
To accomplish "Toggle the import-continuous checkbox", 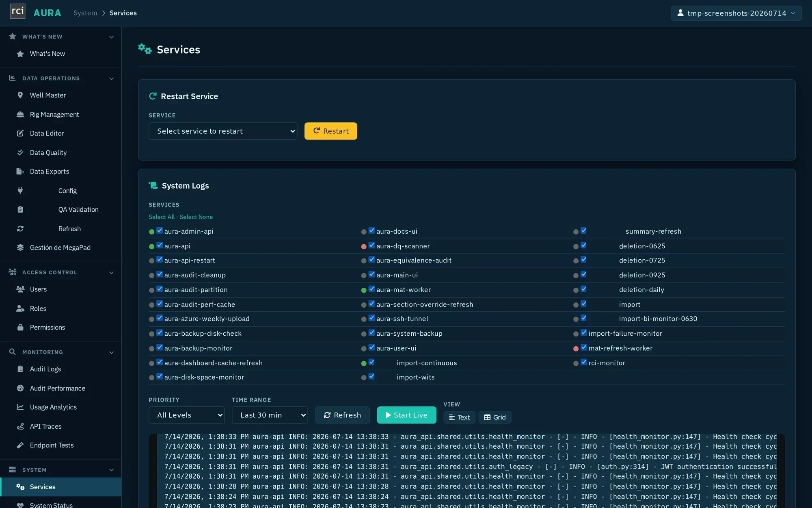I will [x=371, y=362].
